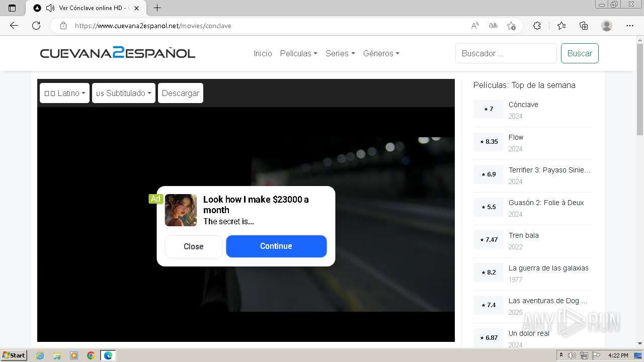Click the taskbar clock showing 4:22 PM
Viewport: 644px width, 362px height.
pyautogui.click(x=618, y=355)
